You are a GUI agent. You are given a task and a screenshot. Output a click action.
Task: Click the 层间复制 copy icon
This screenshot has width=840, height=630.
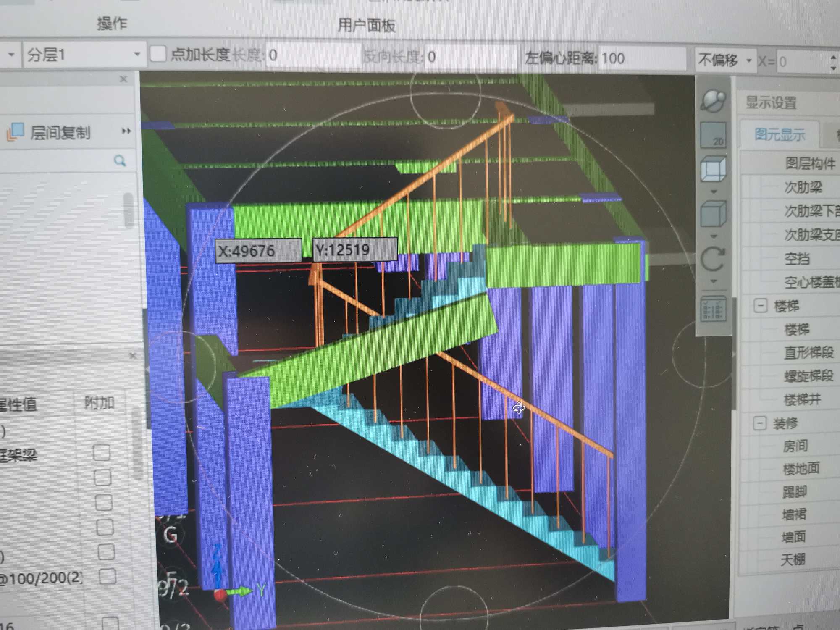(x=16, y=131)
